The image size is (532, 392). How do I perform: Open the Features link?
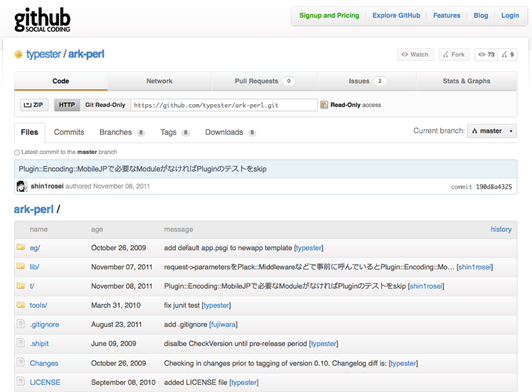[447, 16]
